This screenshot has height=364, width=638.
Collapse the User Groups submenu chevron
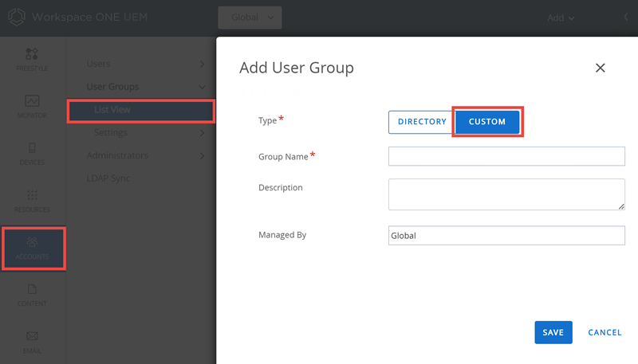point(203,87)
